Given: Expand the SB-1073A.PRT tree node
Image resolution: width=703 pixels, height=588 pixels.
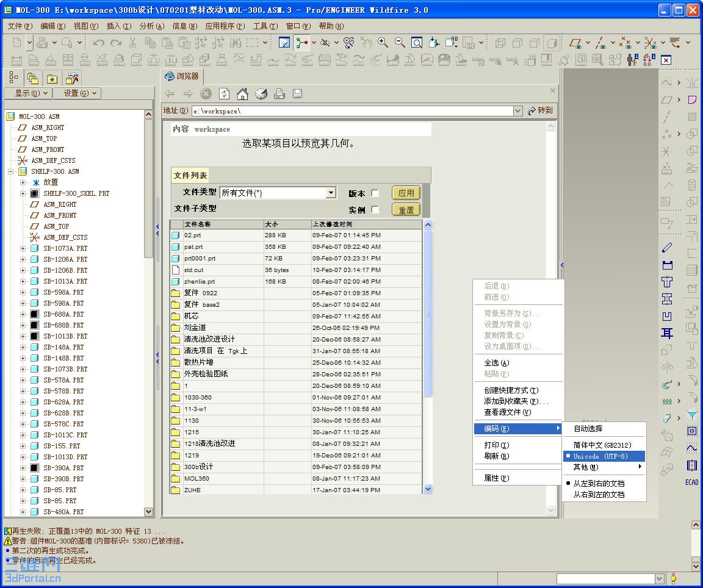Looking at the screenshot, I should coord(23,248).
